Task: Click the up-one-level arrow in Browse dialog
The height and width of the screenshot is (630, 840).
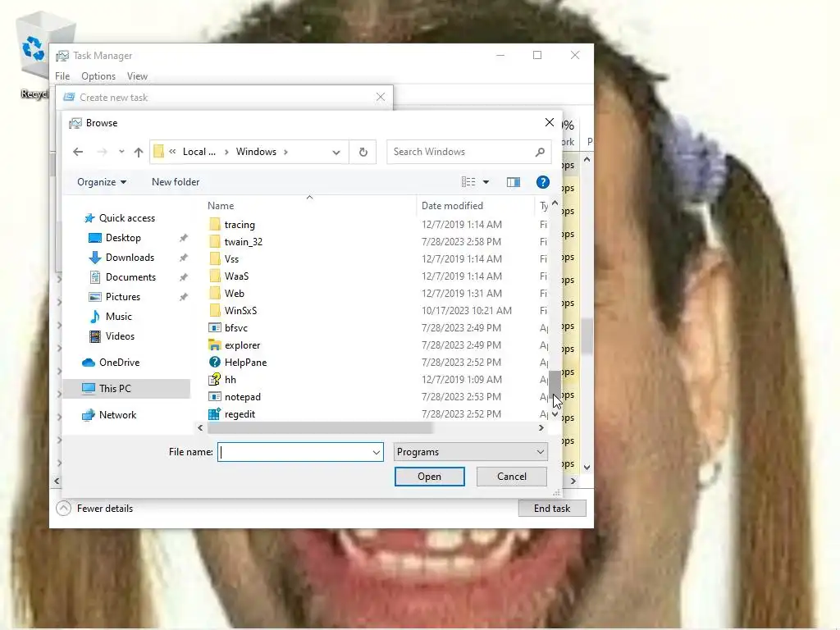Action: (x=138, y=152)
